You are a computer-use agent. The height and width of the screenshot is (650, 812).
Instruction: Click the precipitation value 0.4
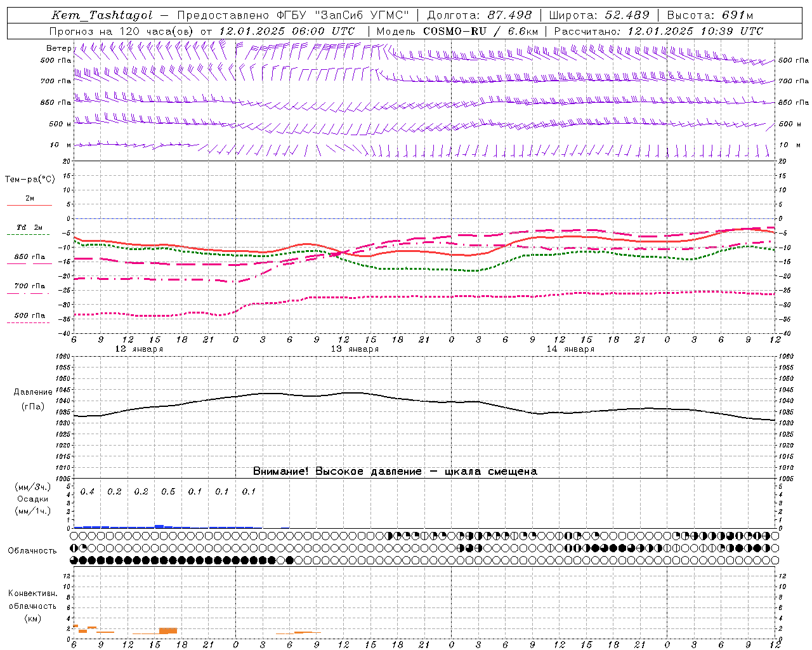88,492
